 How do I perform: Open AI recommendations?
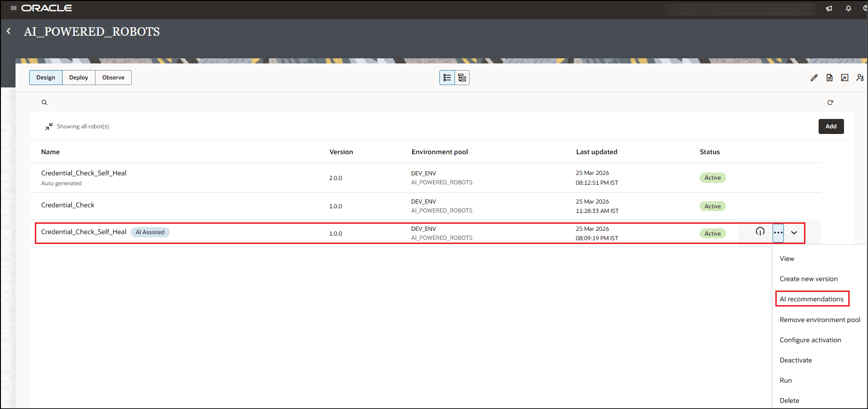pos(812,299)
